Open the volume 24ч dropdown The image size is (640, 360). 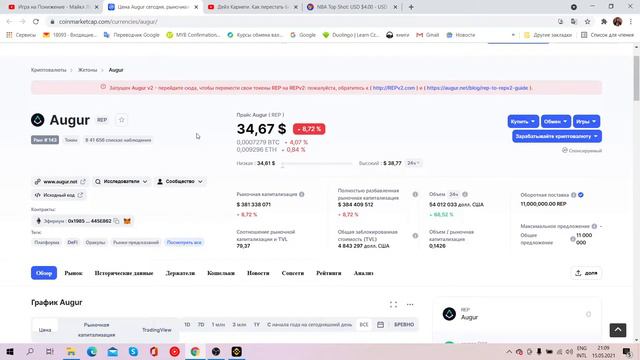tap(453, 194)
